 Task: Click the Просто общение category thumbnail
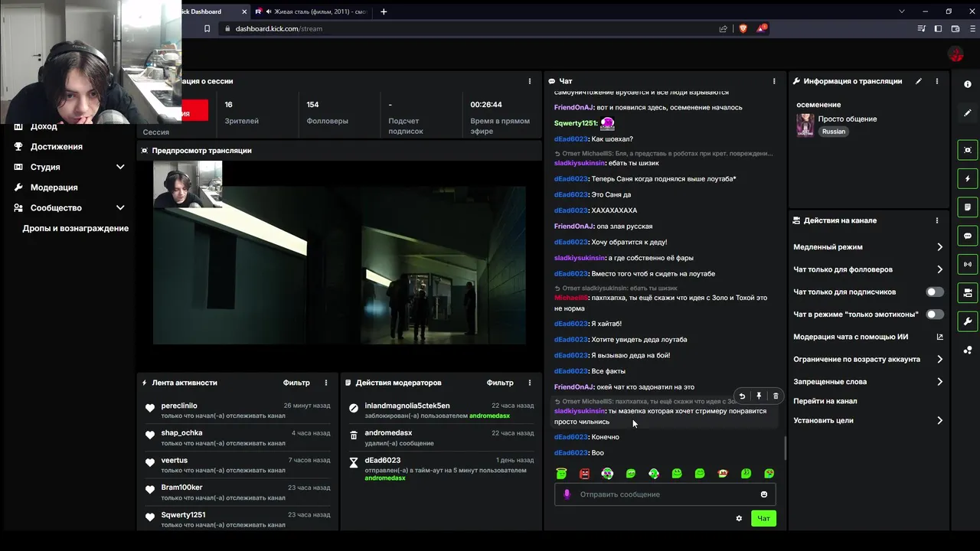pyautogui.click(x=805, y=125)
